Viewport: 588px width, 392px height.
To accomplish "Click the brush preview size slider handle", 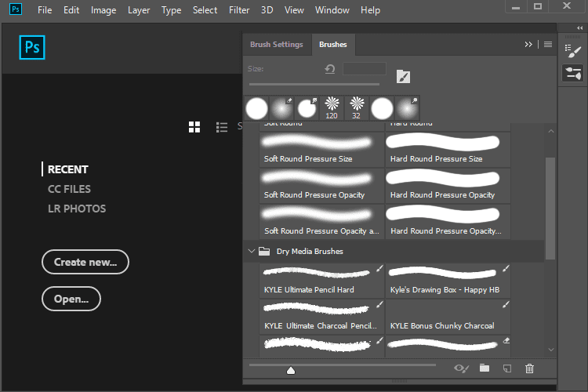I will point(291,371).
